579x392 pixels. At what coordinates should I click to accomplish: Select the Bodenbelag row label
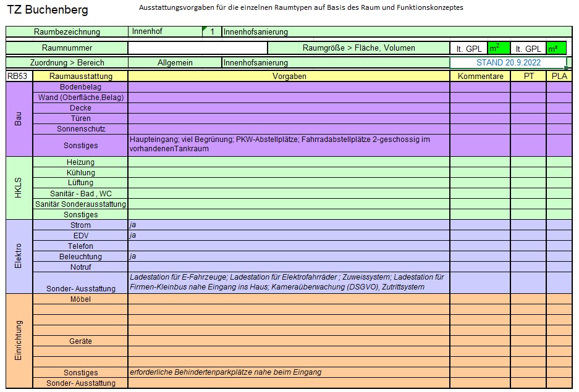click(80, 87)
